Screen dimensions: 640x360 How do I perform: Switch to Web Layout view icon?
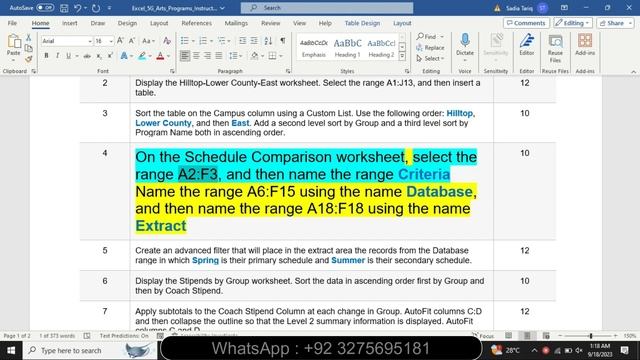coord(546,336)
